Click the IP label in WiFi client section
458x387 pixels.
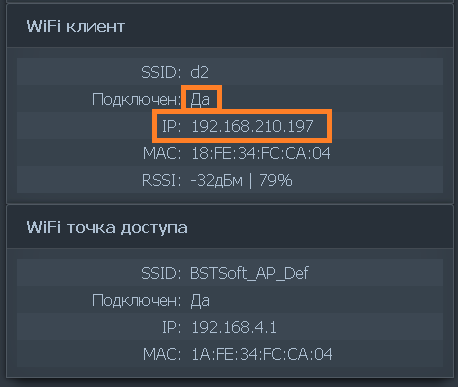171,126
